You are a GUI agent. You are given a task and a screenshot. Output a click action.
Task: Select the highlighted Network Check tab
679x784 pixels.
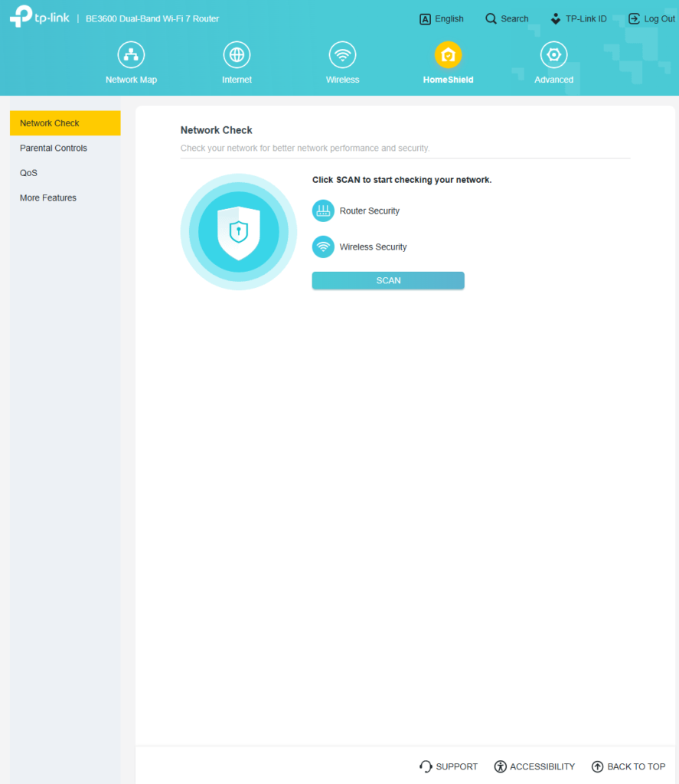[x=49, y=122]
